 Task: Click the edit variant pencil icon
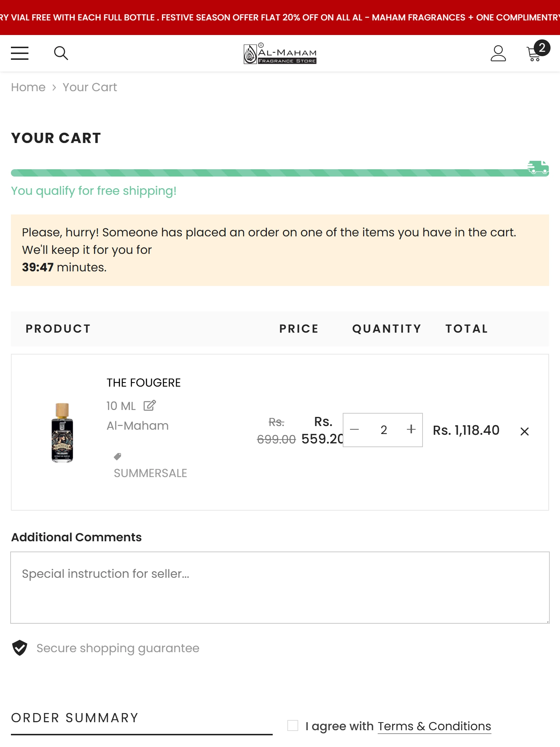point(149,406)
